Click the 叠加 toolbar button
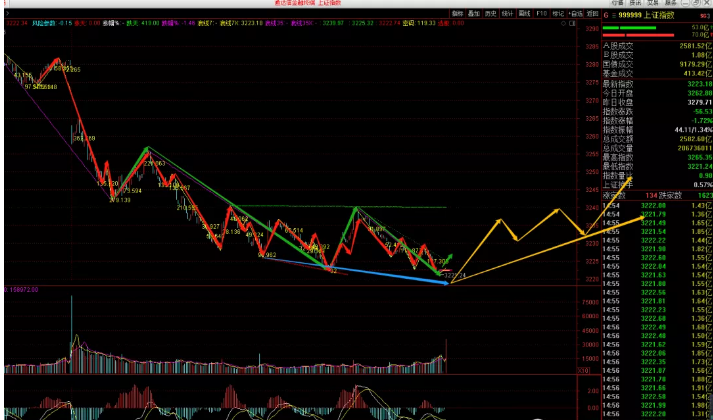This screenshot has width=713, height=420. point(474,14)
